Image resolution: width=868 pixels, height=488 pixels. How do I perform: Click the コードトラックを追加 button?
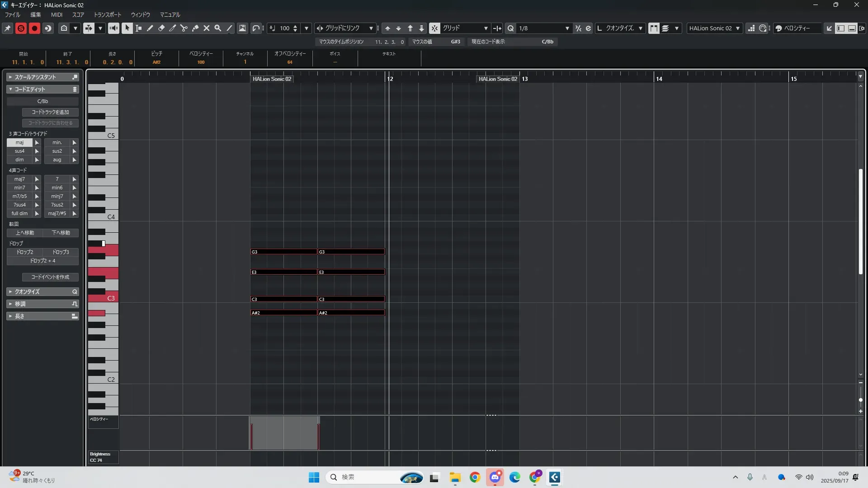point(50,112)
